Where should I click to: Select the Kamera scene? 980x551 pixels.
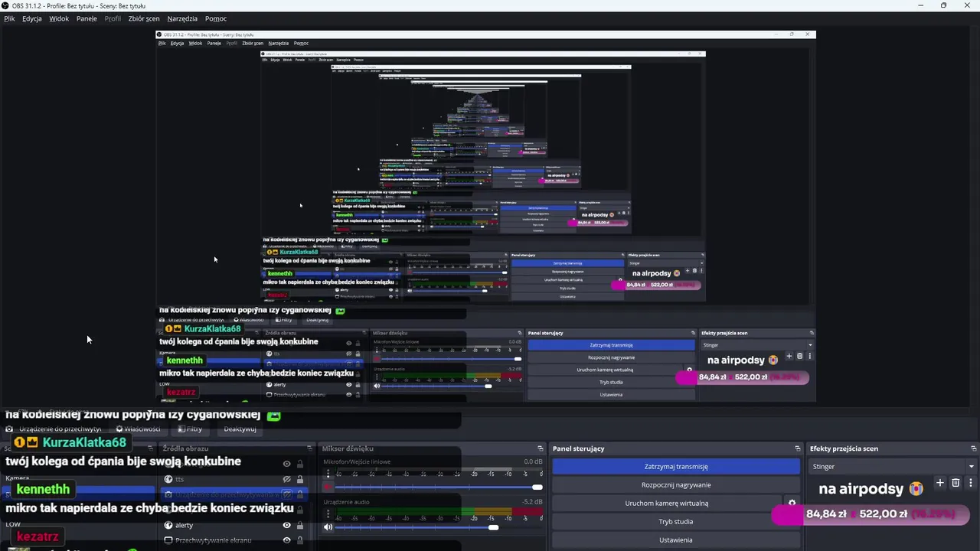[x=17, y=478]
